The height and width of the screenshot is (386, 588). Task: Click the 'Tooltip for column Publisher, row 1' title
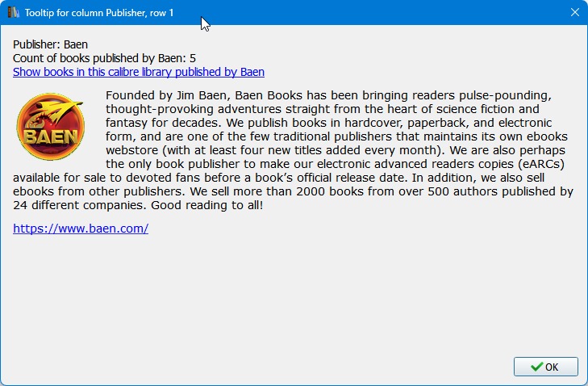click(99, 13)
